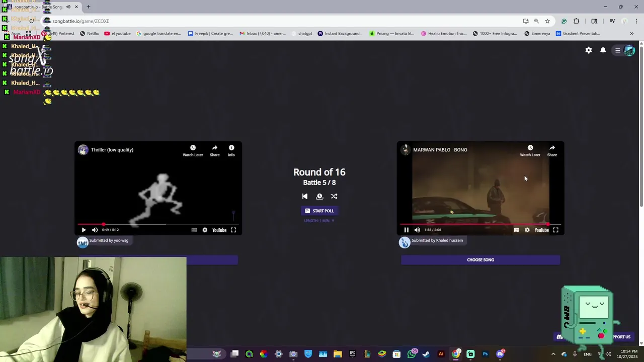This screenshot has height=362, width=644.
Task: Mute the MARWAN PABLO video volume
Action: (x=417, y=230)
